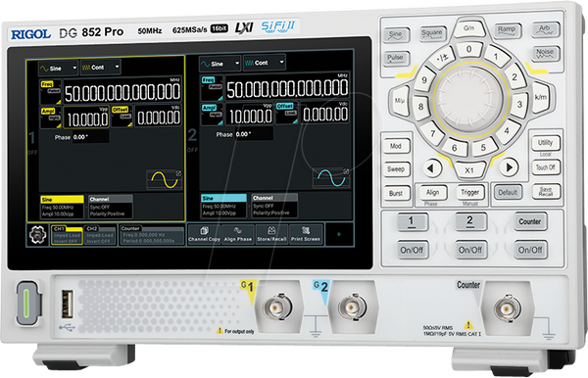Screen dimensions: 588x378
Task: Select the Counter tab on screen
Action: (x=152, y=235)
